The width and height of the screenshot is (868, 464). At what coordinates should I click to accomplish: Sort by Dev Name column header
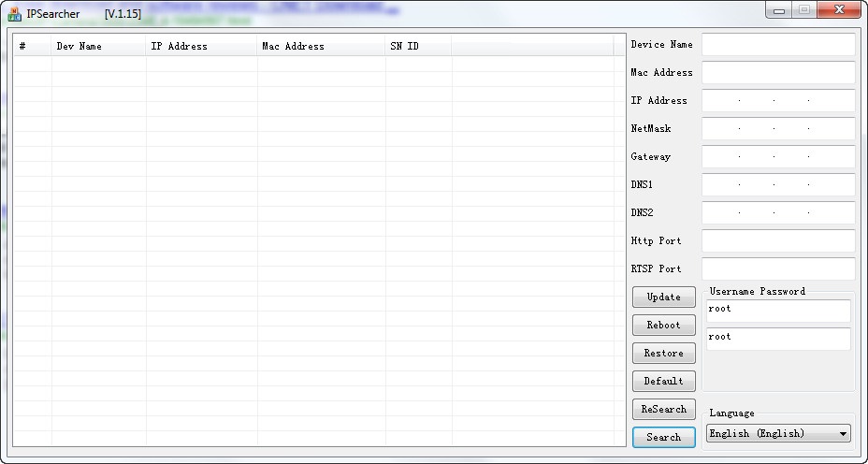point(99,46)
